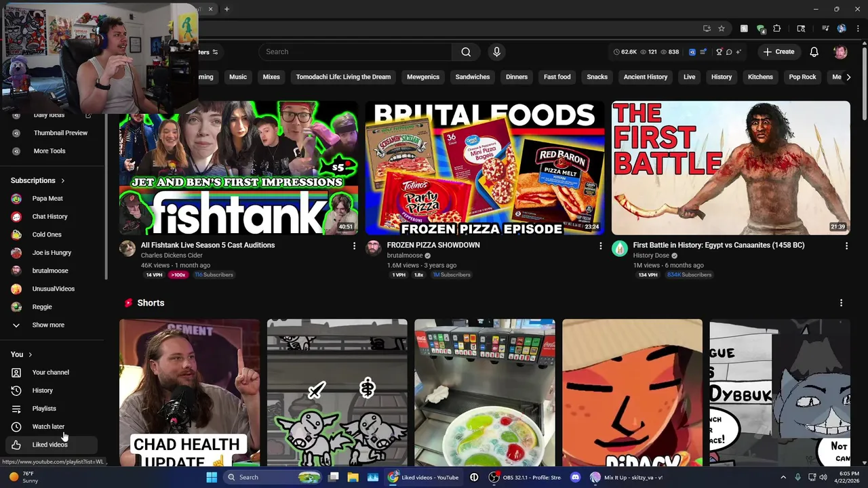Click the install app icon in the address bar
The width and height of the screenshot is (868, 488).
pyautogui.click(x=707, y=28)
